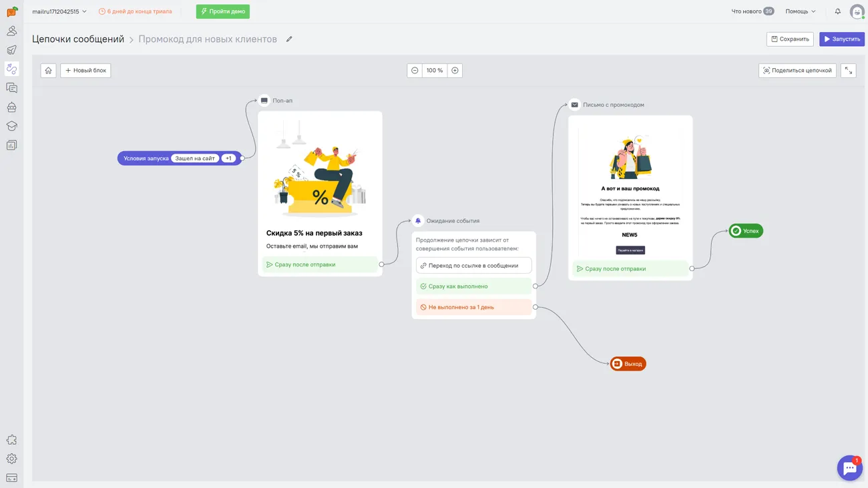The height and width of the screenshot is (488, 868).
Task: Expand the Помощь dropdown menu
Action: click(x=800, y=11)
